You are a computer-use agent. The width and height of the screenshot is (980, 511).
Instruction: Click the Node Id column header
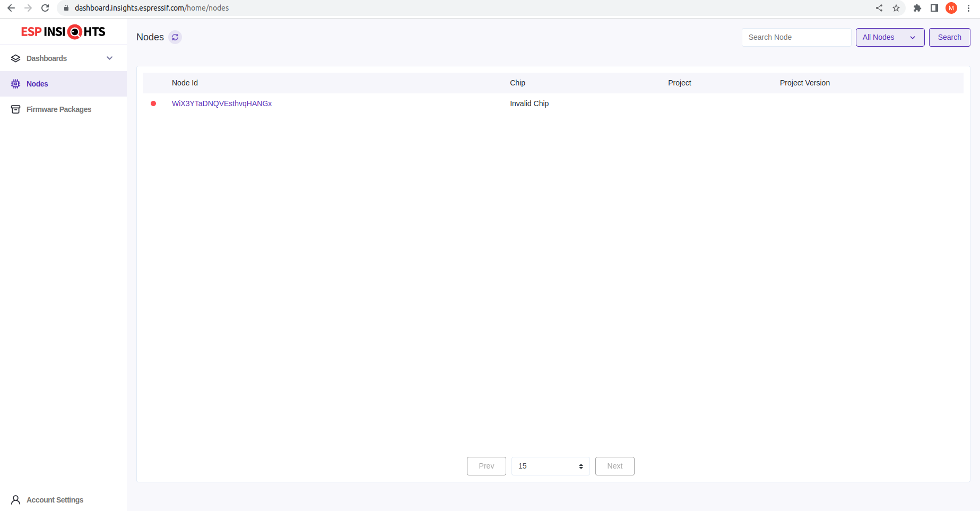click(x=185, y=83)
